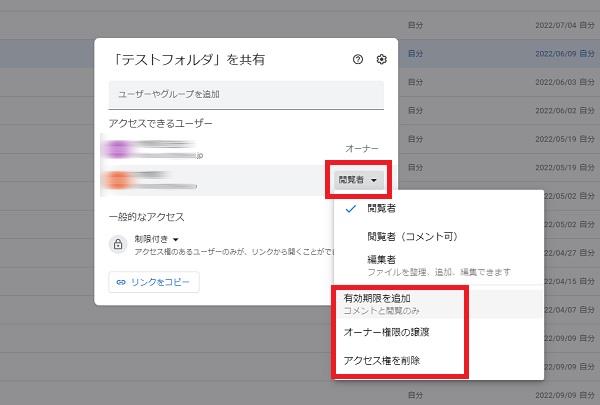Select the checked 閲覧者 option

380,209
